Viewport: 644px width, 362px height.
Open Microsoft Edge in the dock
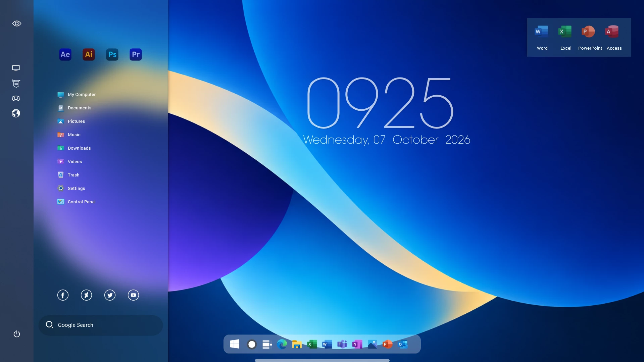click(x=282, y=344)
